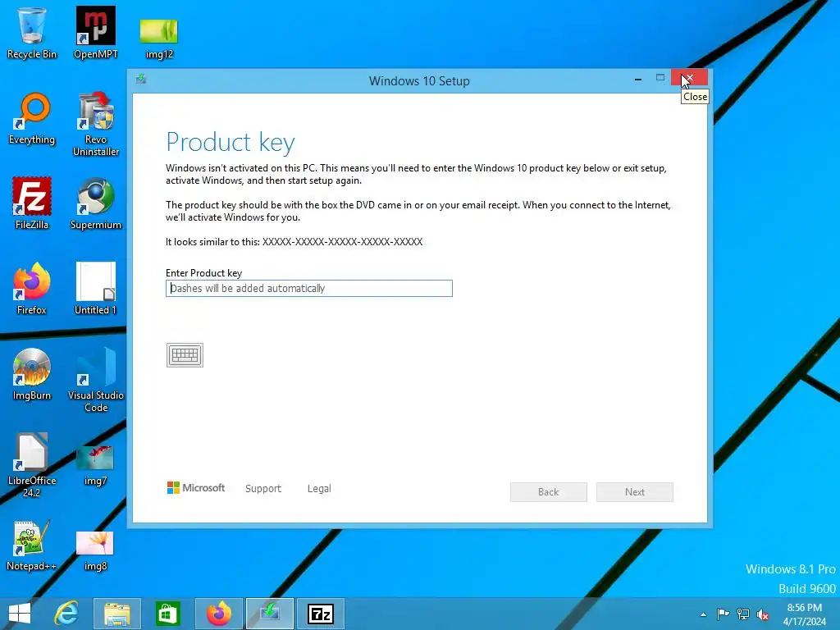Viewport: 840px width, 630px height.
Task: Select the Revo Uninstaller shortcut
Action: (96, 125)
